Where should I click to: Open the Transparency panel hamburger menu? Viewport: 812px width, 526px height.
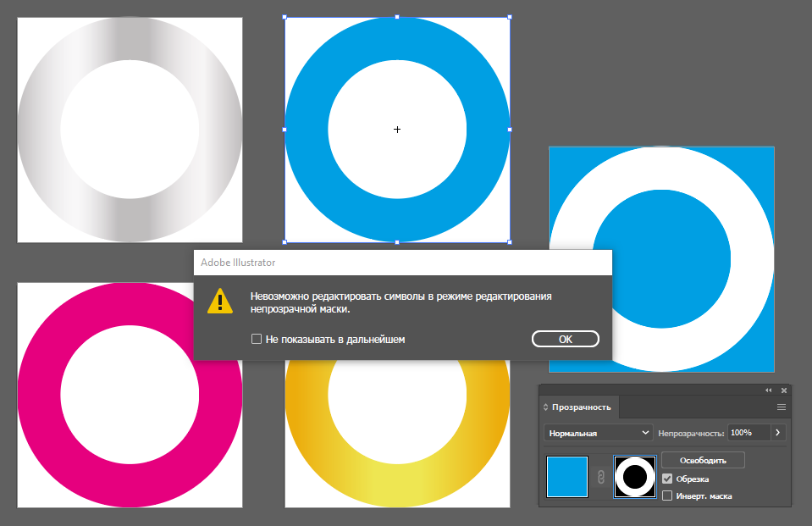782,407
